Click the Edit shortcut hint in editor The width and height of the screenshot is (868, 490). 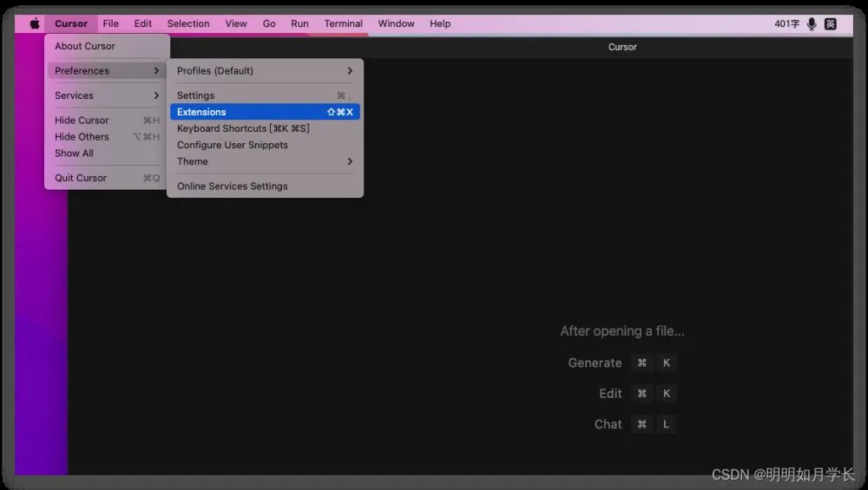(x=638, y=393)
